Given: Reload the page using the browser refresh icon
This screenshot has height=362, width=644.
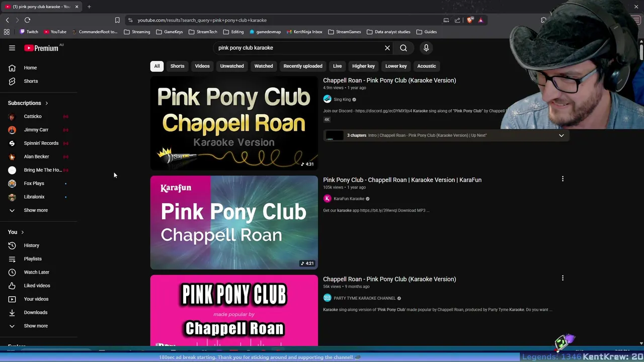Looking at the screenshot, I should [x=27, y=20].
